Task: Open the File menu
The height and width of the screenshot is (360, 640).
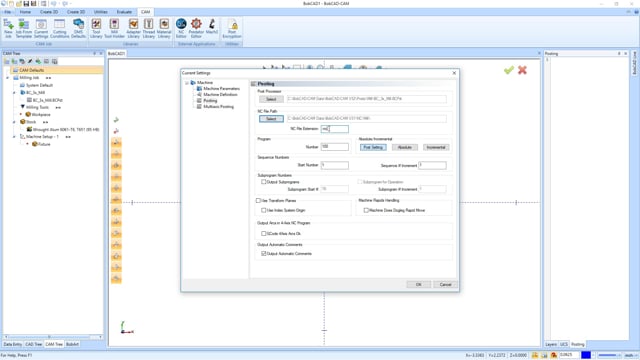Action: pos(7,12)
